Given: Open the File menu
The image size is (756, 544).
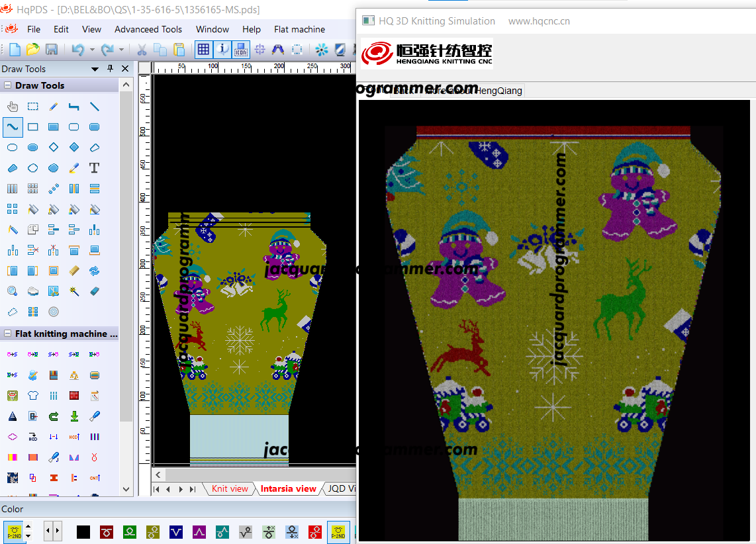Looking at the screenshot, I should click(34, 29).
